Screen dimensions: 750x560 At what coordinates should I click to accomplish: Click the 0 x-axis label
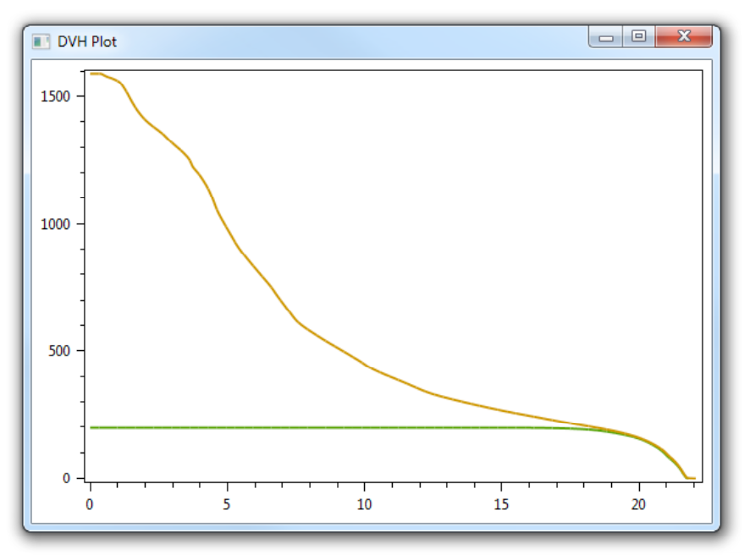click(x=90, y=504)
